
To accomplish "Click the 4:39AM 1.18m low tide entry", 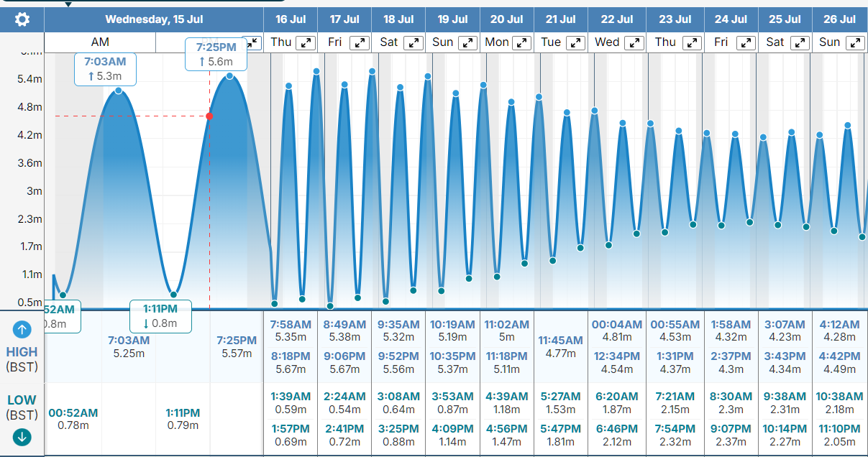I will click(x=506, y=402).
